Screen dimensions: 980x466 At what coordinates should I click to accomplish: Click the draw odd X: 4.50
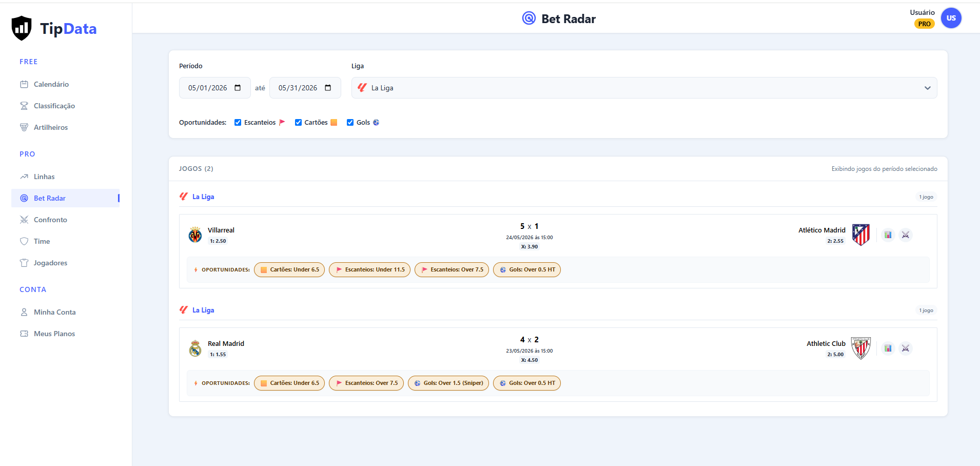tap(530, 360)
